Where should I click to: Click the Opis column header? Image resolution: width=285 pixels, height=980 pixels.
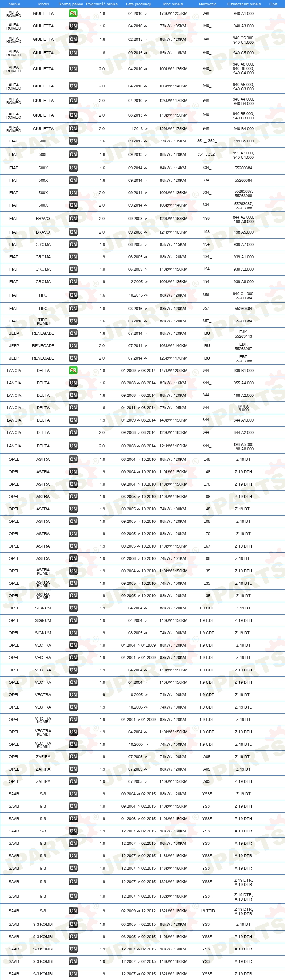(x=273, y=4)
